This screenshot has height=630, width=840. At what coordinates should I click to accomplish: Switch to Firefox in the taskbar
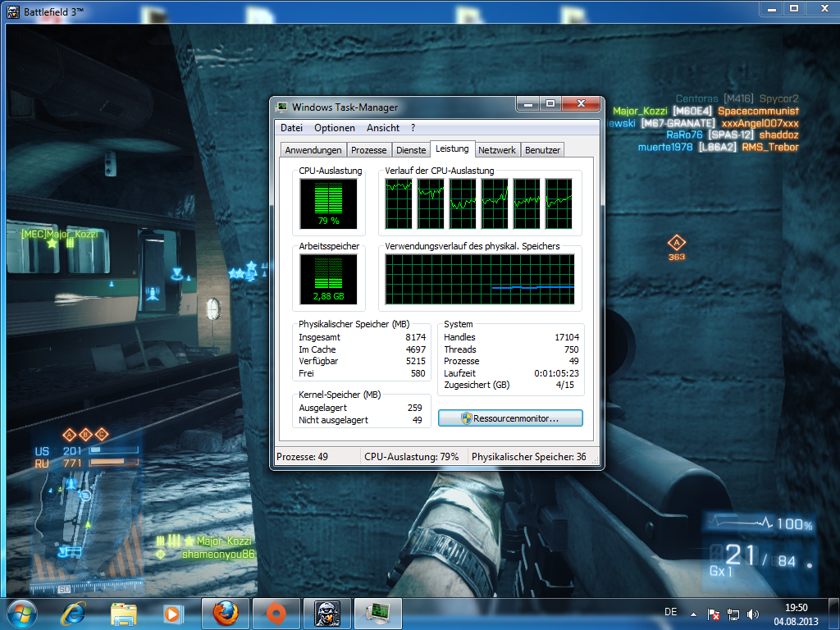point(226,614)
